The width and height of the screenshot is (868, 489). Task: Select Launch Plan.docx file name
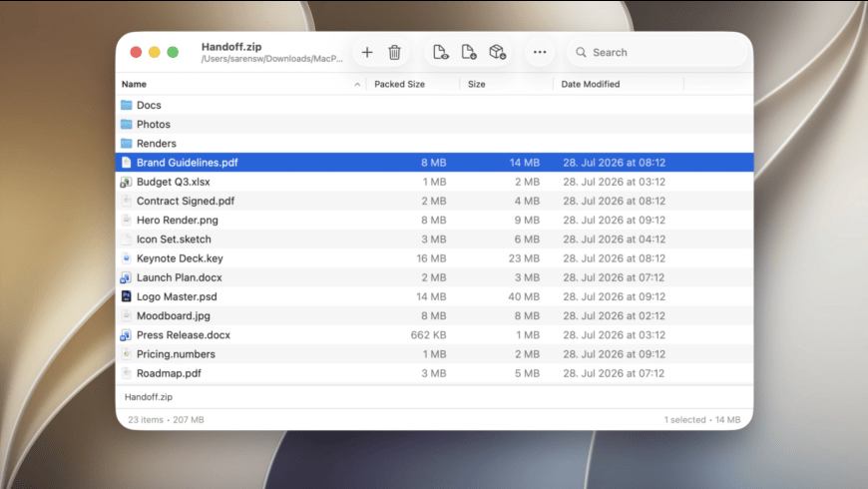pos(180,277)
